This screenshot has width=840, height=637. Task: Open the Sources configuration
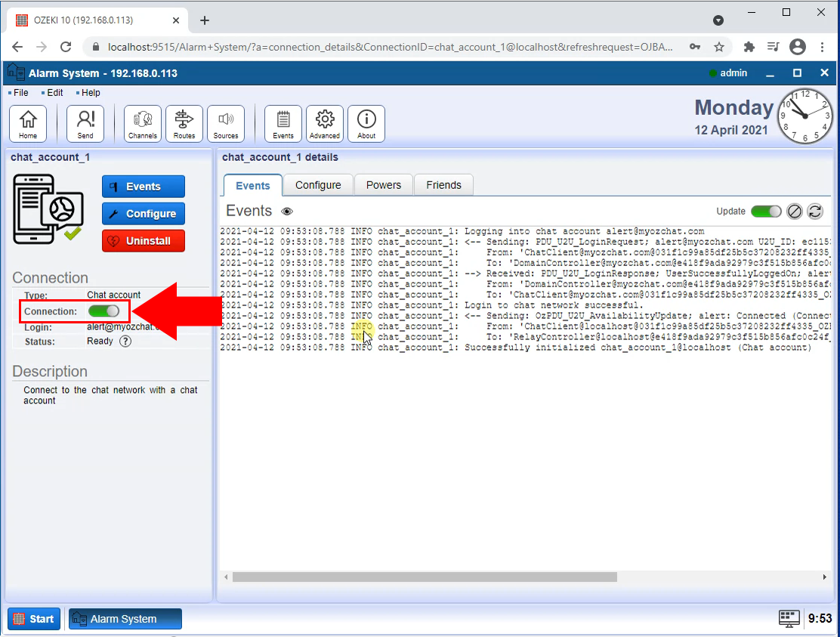[x=226, y=123]
